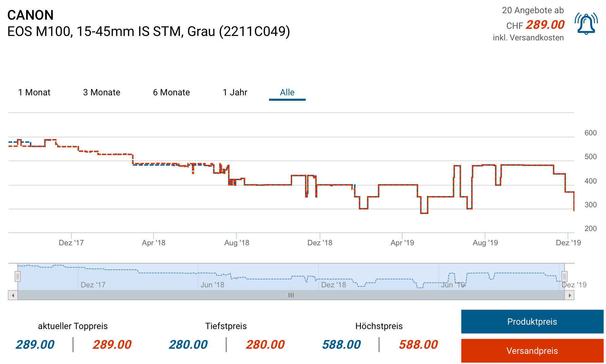Screen dimensions: 606x364
Task: Select the Alle time range tab
Action: [x=287, y=92]
